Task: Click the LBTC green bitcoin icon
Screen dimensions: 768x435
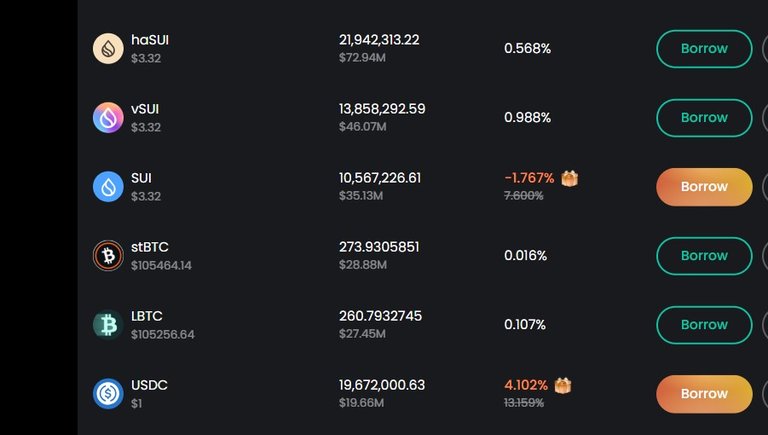Action: [x=108, y=325]
